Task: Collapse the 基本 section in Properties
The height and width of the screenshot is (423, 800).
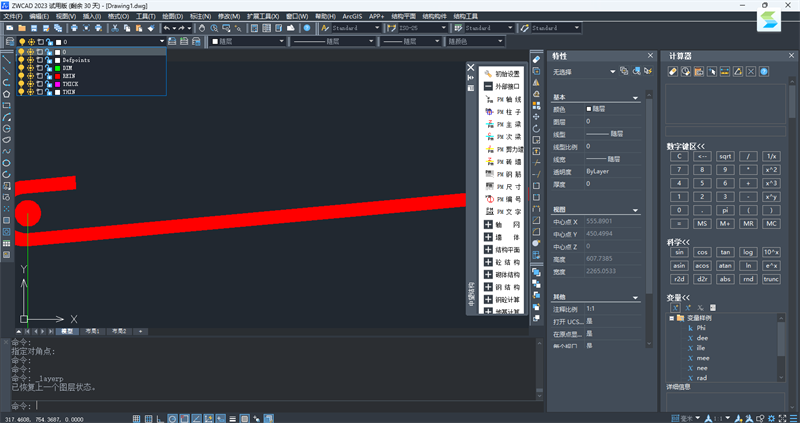Action: click(635, 97)
